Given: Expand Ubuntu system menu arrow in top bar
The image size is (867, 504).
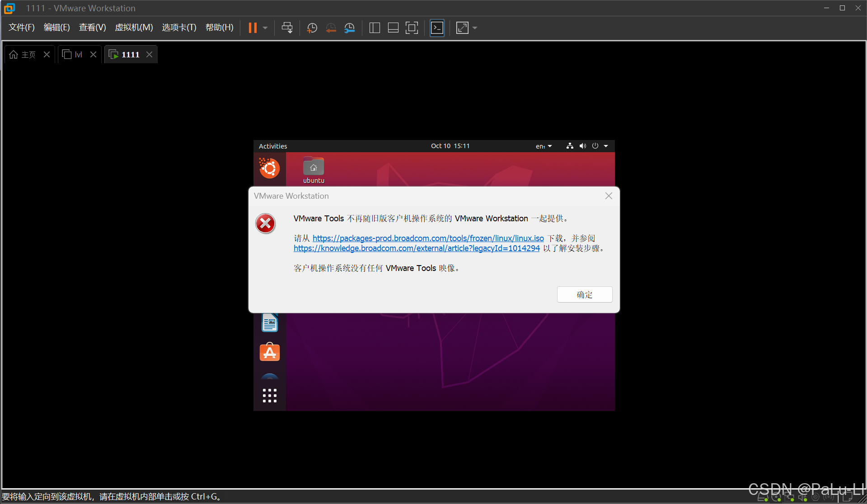Looking at the screenshot, I should pos(606,146).
